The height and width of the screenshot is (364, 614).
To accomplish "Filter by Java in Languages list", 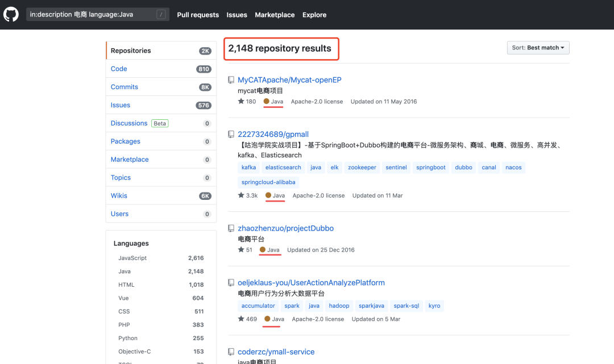I will coord(161,271).
